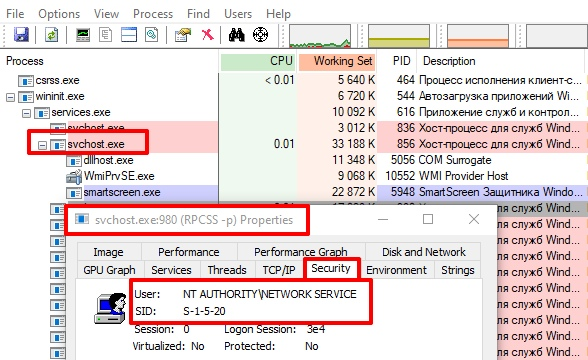Collapse the services.exe tree node
The image size is (588, 360).
[x=26, y=113]
